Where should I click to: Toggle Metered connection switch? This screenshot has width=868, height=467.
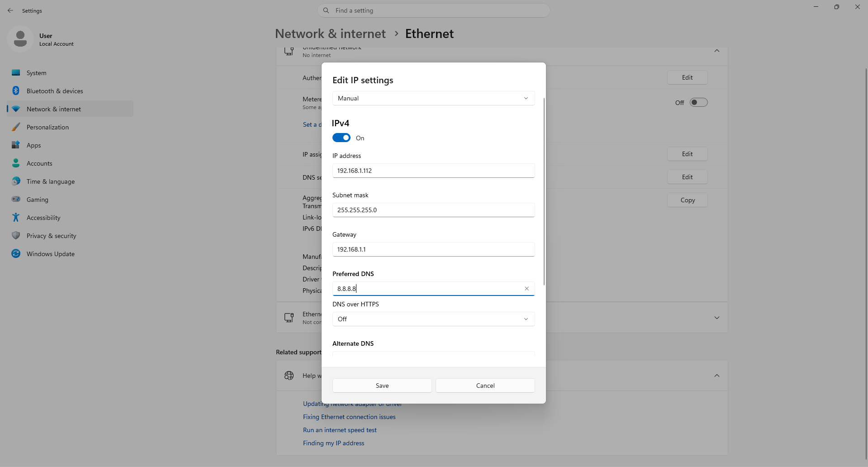698,102
